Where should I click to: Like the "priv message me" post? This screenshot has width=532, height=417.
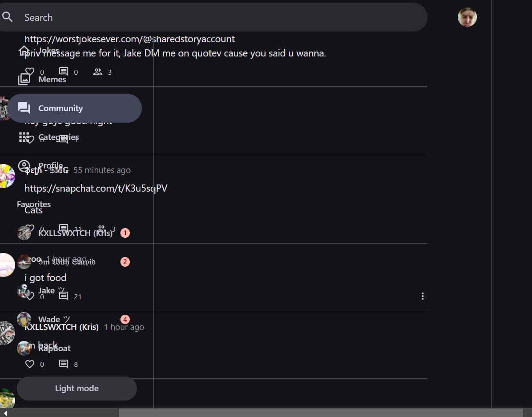(x=30, y=72)
